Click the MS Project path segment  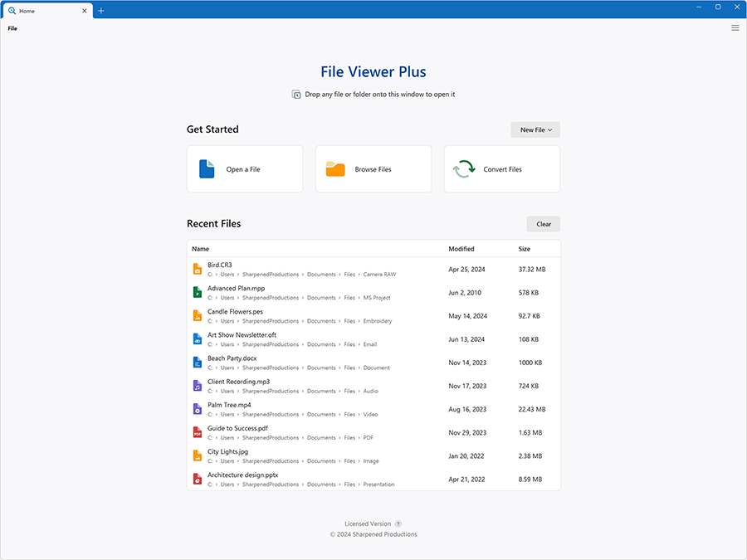click(376, 298)
